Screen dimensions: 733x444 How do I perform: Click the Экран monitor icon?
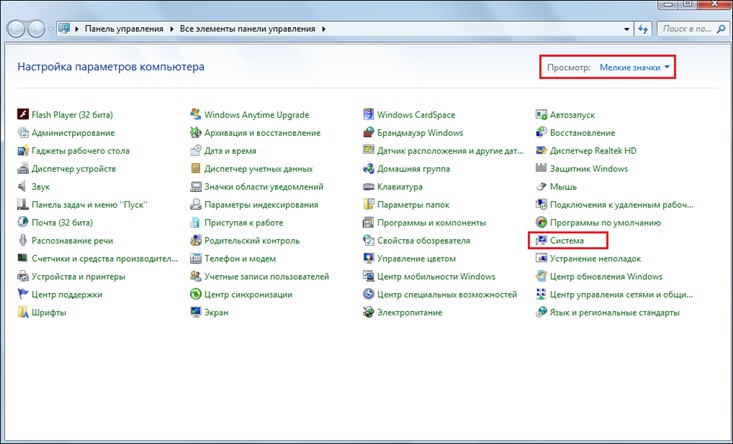click(196, 312)
